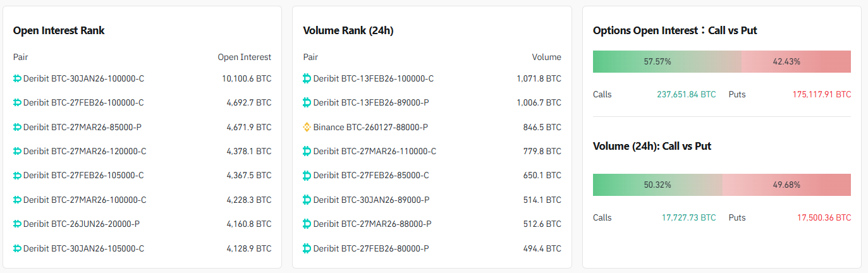Open Deribit BTC-30JAN26-105000-C pair
Image resolution: width=868 pixels, height=273 pixels.
pos(83,248)
